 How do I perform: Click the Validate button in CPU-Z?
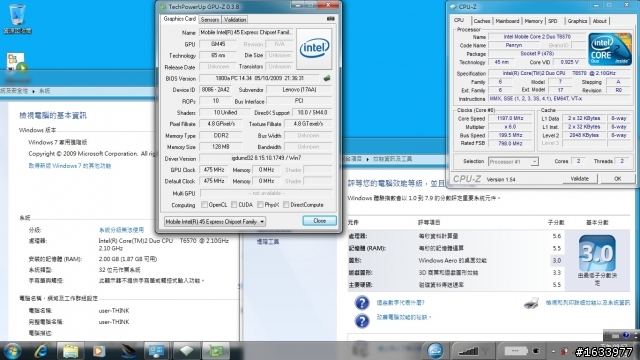(579, 179)
